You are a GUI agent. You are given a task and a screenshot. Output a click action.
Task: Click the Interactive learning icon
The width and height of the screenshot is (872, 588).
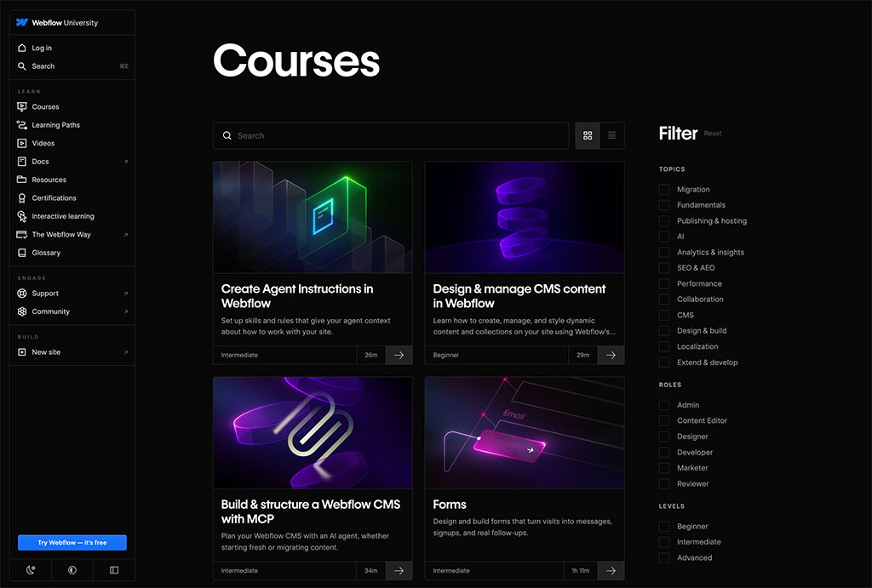21,216
